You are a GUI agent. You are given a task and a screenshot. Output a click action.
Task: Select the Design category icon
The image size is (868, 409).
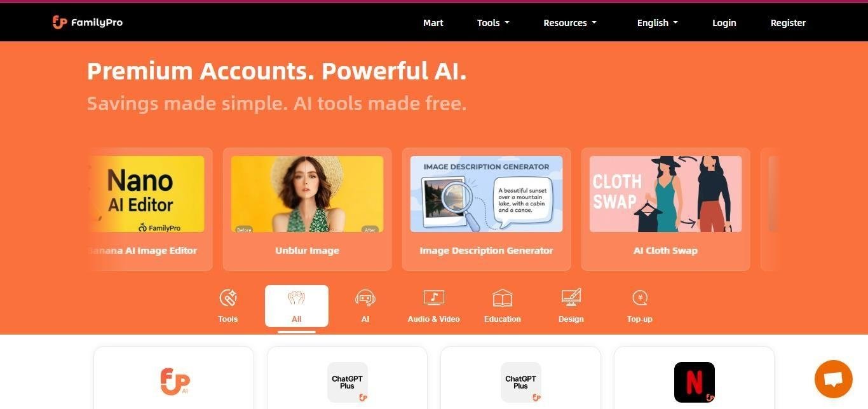click(571, 298)
